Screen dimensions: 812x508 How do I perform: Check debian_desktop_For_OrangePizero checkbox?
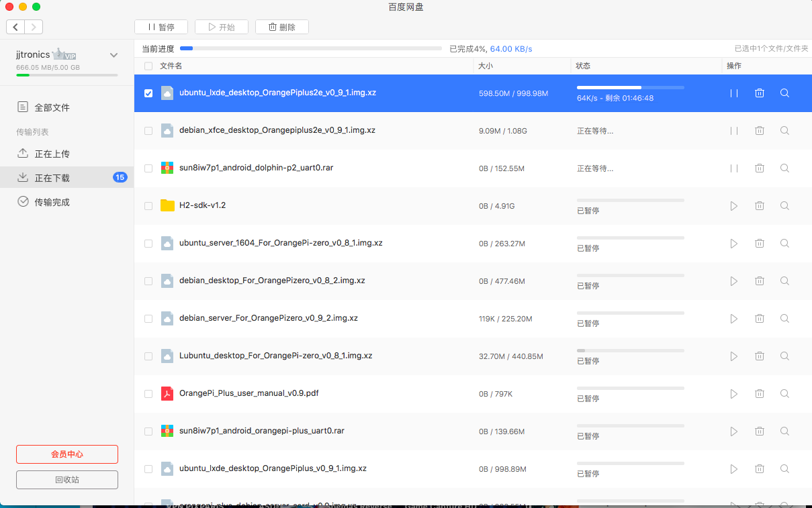148,281
